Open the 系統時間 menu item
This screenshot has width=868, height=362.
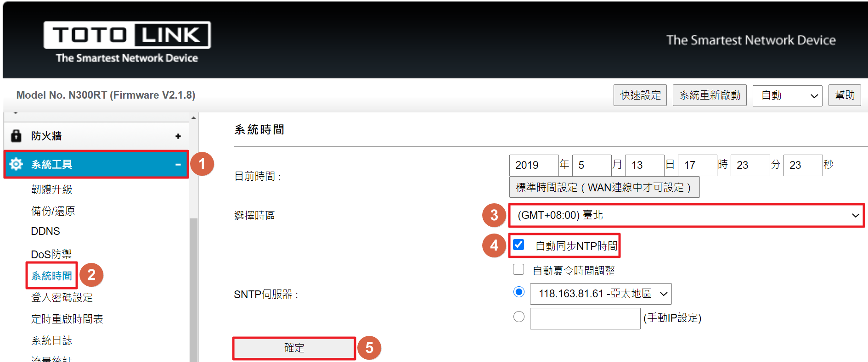[51, 276]
